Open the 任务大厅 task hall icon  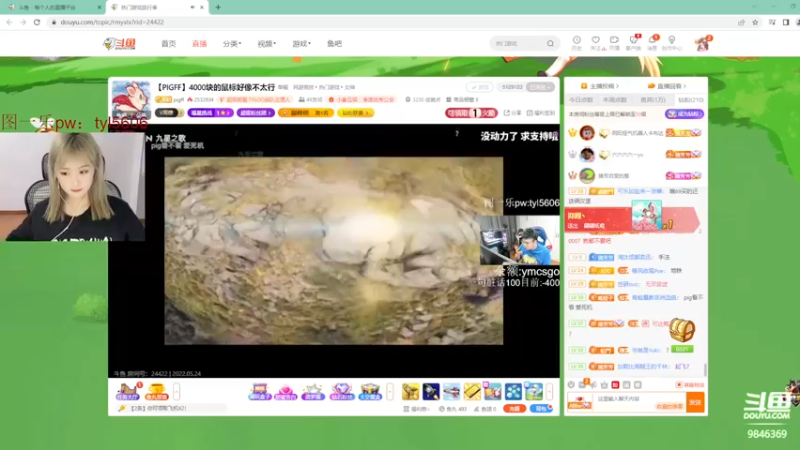(128, 391)
